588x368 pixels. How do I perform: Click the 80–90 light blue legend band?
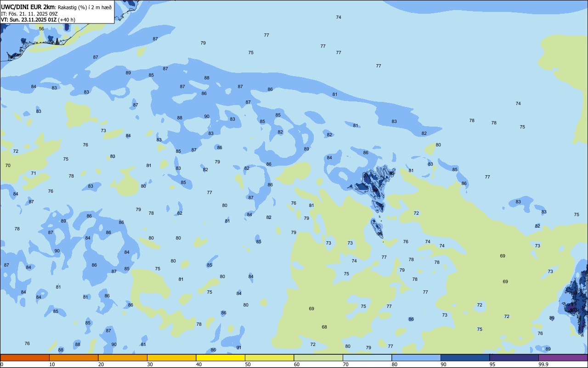point(416,357)
